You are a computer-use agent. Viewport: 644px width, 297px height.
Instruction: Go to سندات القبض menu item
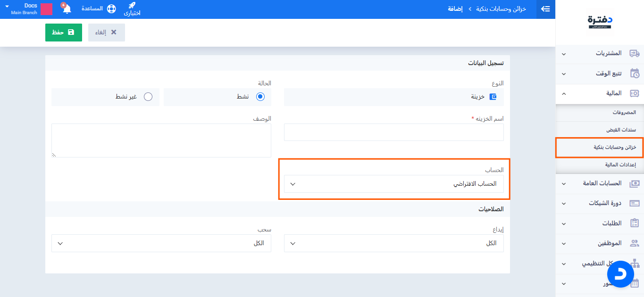click(x=621, y=130)
